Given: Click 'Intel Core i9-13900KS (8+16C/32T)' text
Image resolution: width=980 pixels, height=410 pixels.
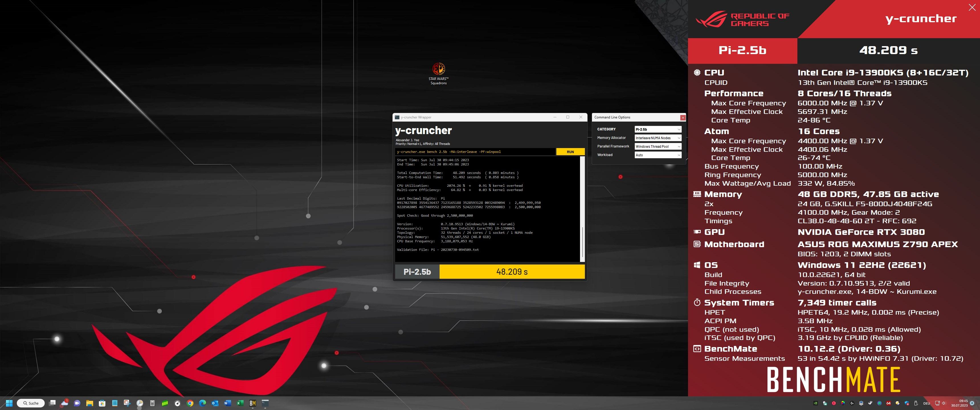Looking at the screenshot, I should pos(883,72).
